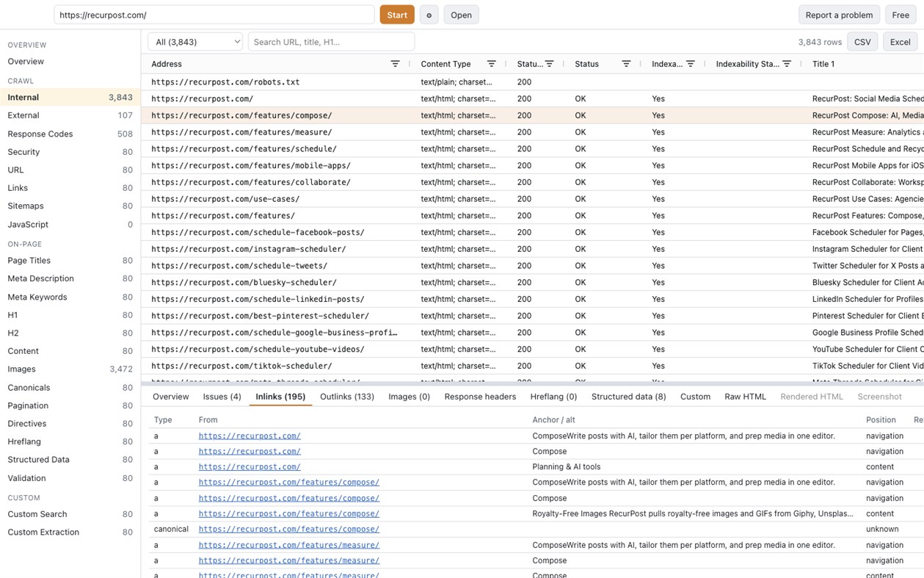This screenshot has width=924, height=578.
Task: Open first https://recurpost.com/ inlink
Action: pos(250,436)
